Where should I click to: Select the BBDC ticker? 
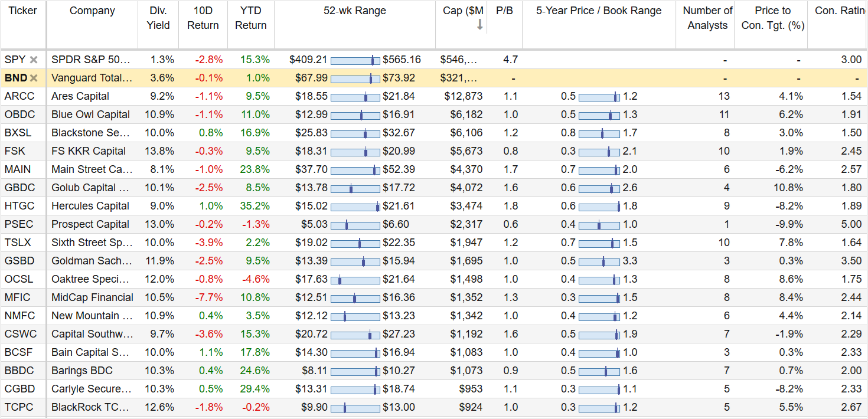coord(19,371)
